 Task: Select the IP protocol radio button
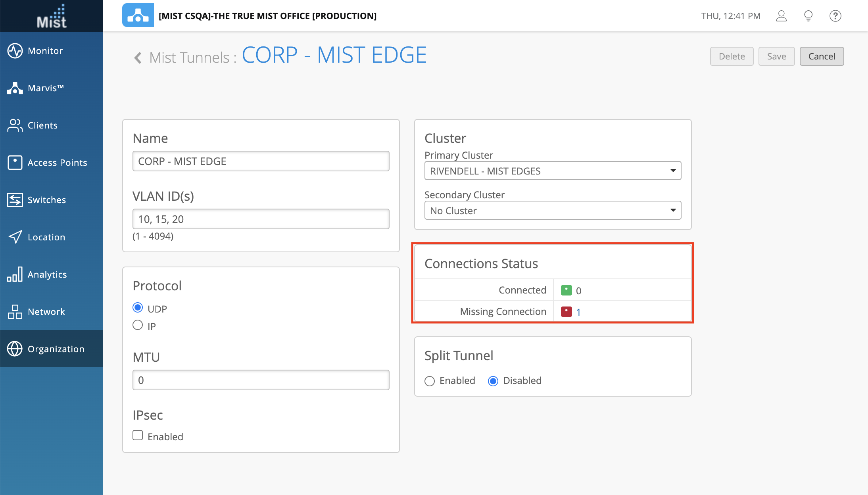pyautogui.click(x=138, y=325)
